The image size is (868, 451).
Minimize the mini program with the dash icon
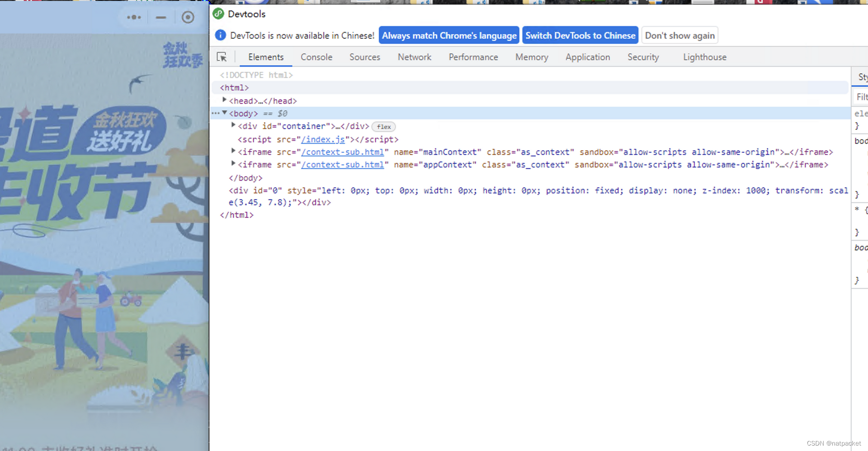(x=161, y=18)
